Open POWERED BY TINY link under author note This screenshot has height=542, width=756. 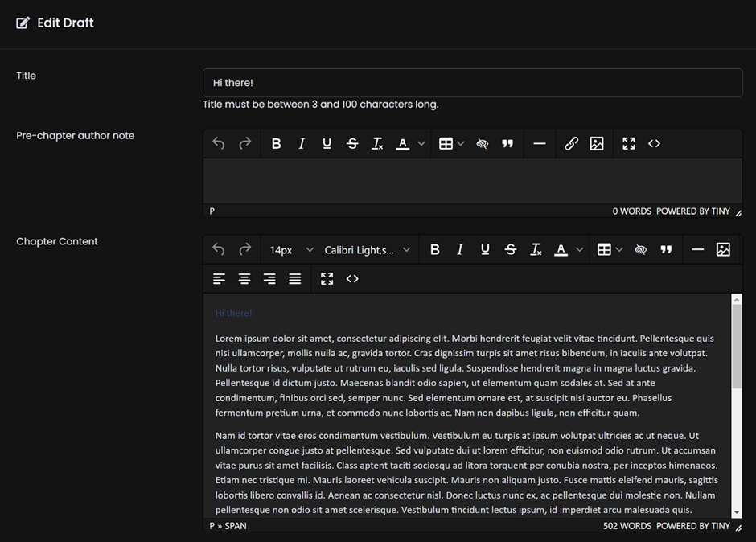click(x=692, y=211)
